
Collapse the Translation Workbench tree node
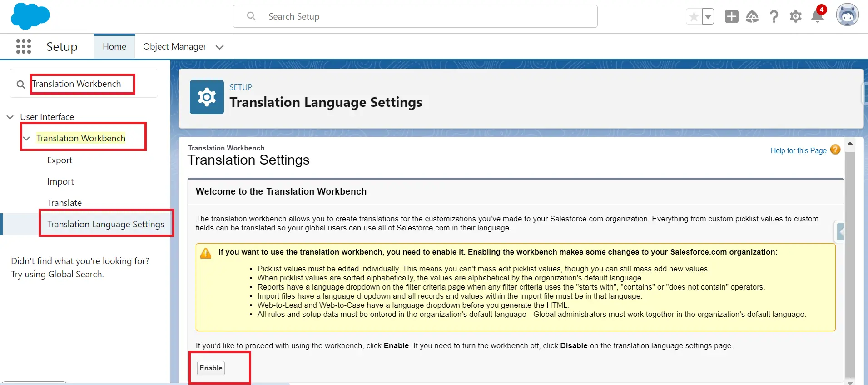coord(27,138)
